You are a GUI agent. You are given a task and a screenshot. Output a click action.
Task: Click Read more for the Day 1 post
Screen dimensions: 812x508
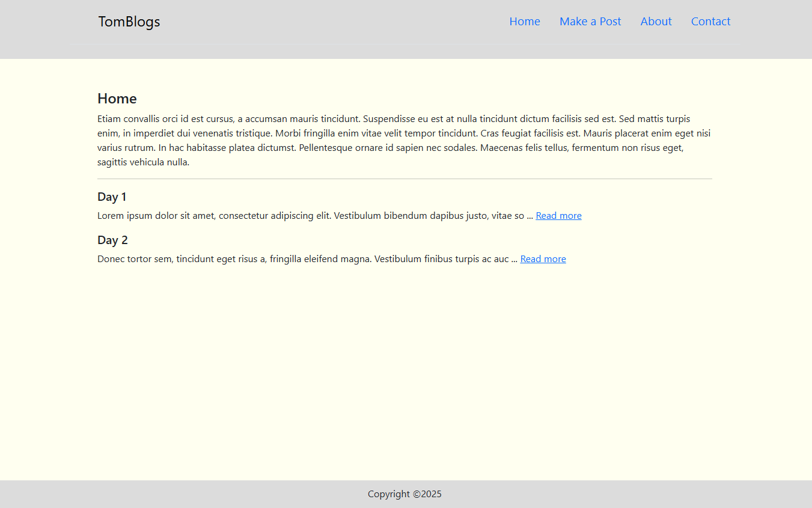click(x=558, y=216)
